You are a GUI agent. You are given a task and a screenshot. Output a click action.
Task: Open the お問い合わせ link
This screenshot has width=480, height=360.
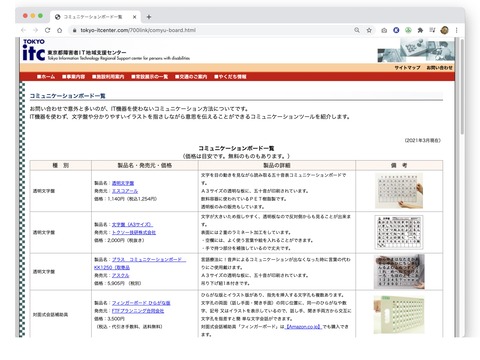[x=439, y=68]
